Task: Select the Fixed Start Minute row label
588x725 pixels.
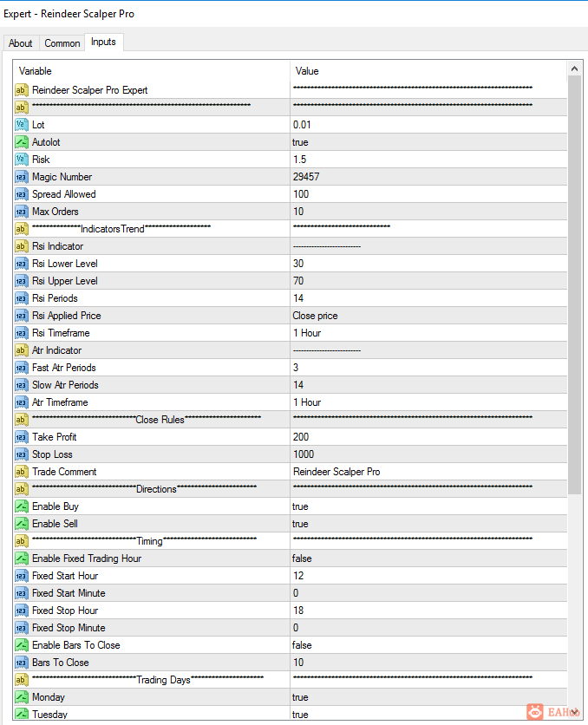Action: [69, 593]
